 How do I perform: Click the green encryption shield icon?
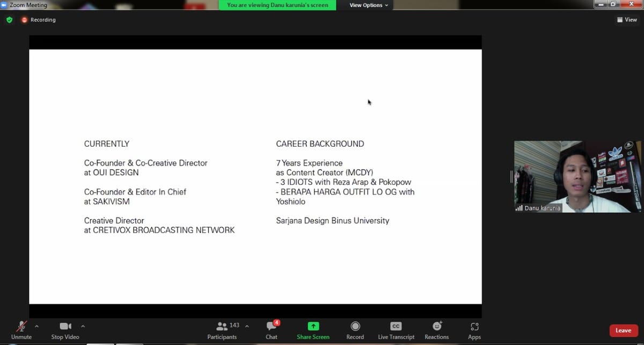[x=9, y=20]
